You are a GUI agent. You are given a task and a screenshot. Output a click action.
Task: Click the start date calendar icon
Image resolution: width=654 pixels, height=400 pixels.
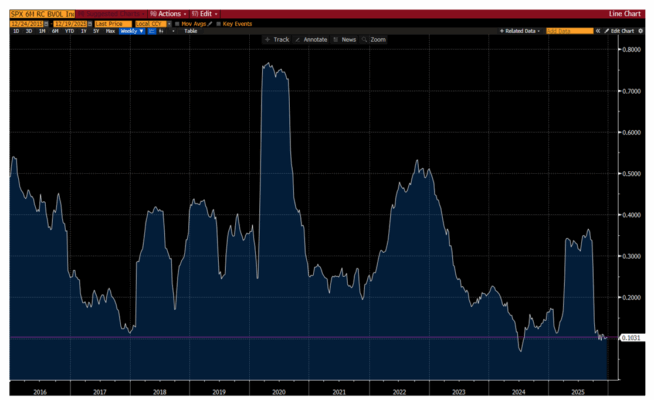coord(46,22)
